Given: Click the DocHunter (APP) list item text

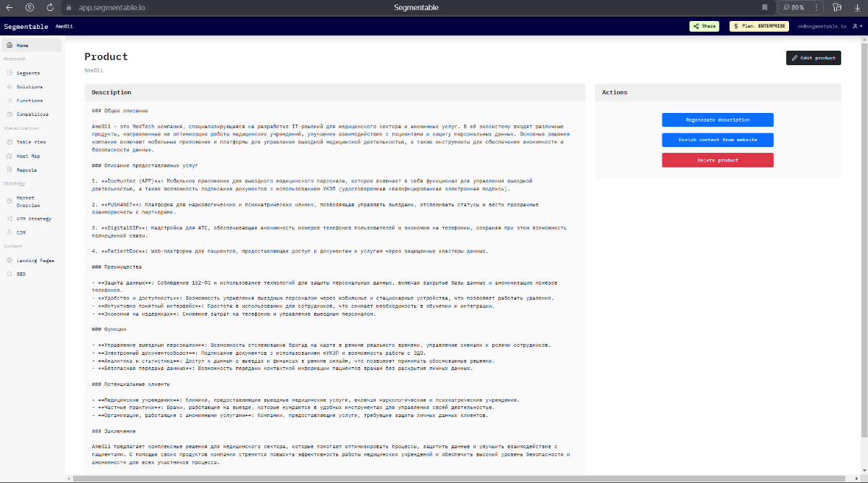Looking at the screenshot, I should click(312, 185).
